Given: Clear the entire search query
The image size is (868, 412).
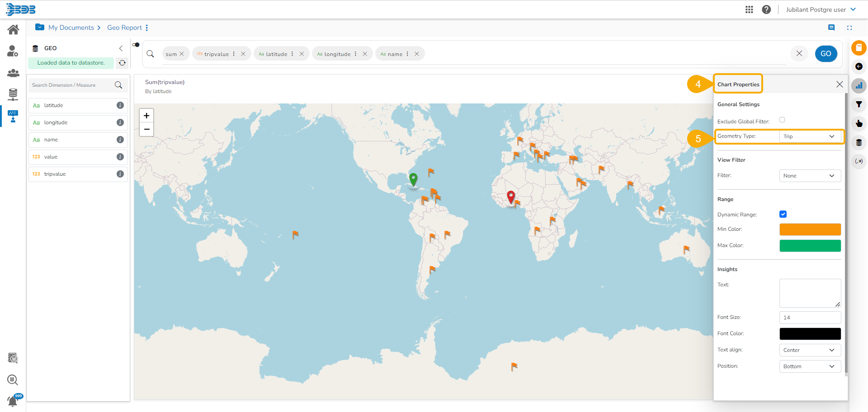Looking at the screenshot, I should pyautogui.click(x=799, y=53).
